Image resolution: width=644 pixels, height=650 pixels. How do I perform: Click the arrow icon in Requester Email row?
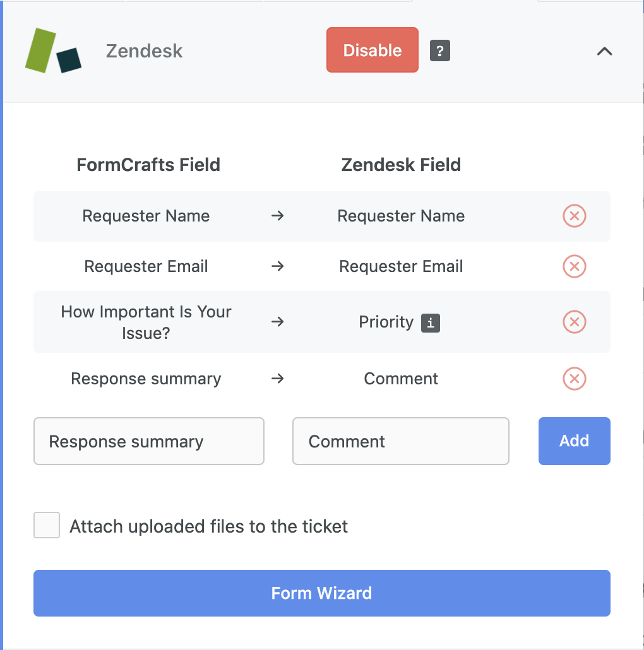tap(277, 266)
